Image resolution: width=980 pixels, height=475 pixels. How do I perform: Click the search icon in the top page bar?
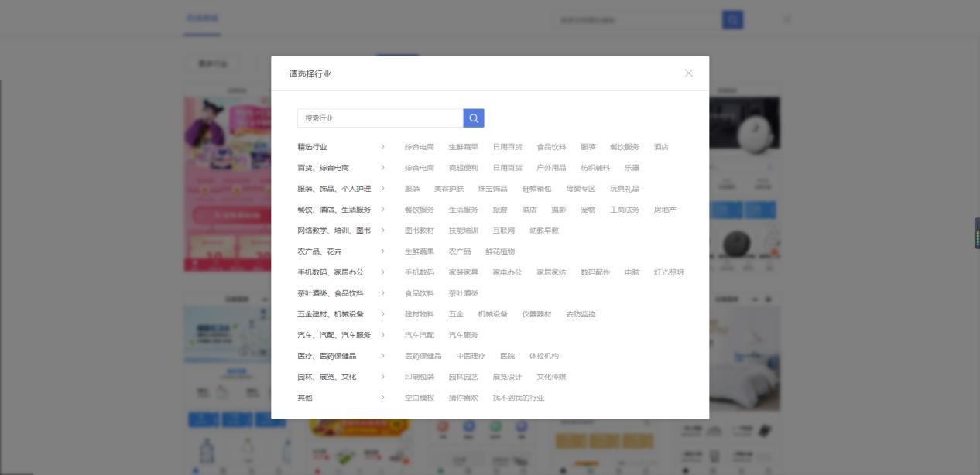pos(732,19)
